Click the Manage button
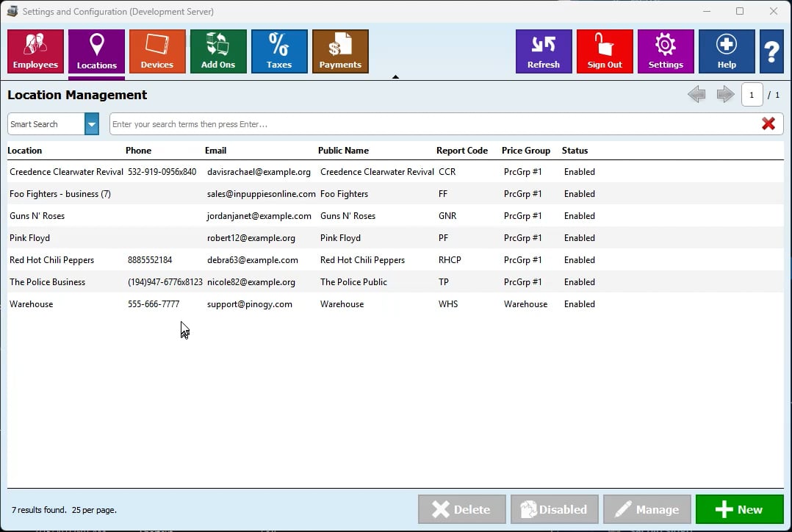The height and width of the screenshot is (532, 792). click(x=647, y=509)
